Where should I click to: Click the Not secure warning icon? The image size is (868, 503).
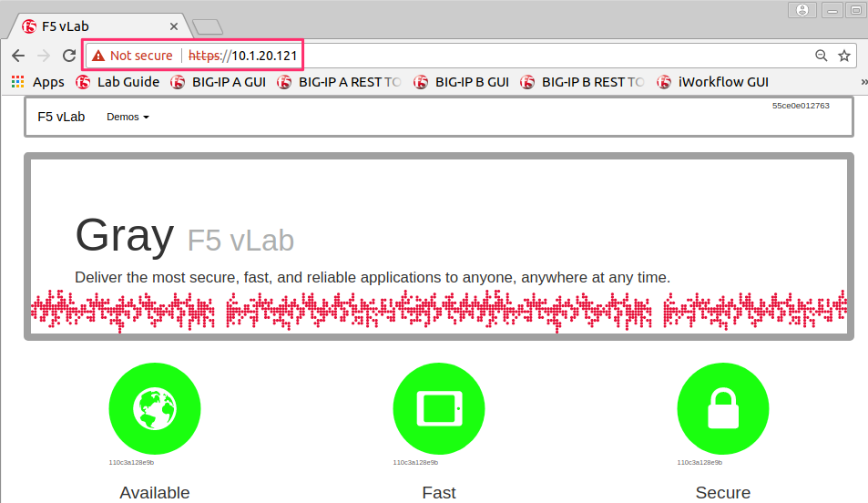pos(98,56)
